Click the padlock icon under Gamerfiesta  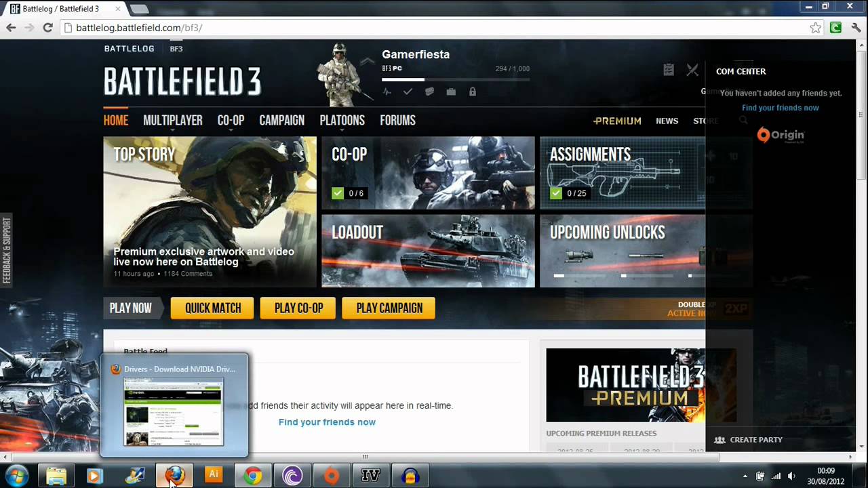tap(473, 91)
